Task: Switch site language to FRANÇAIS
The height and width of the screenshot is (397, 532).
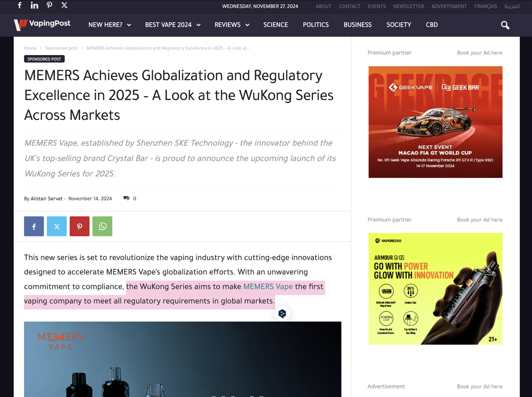Action: (485, 6)
